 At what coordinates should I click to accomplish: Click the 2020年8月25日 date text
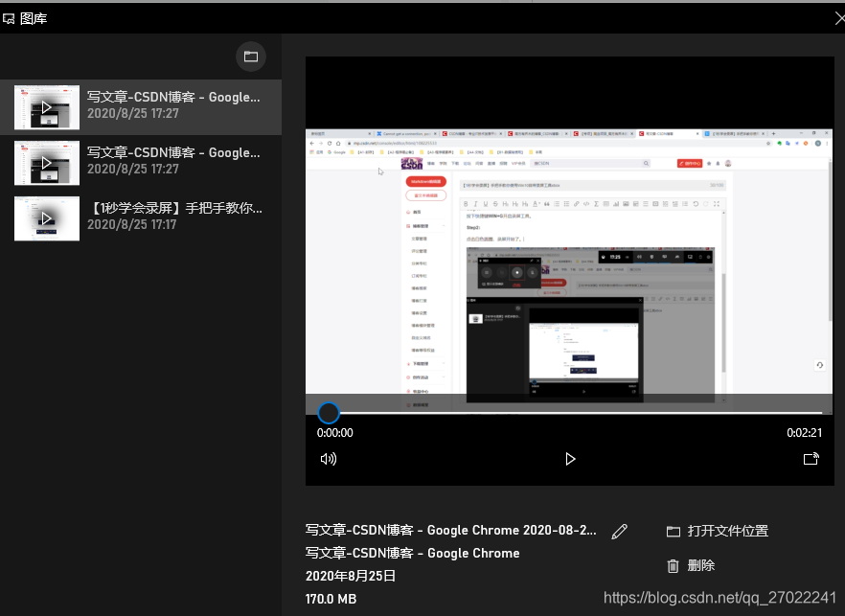coord(351,576)
